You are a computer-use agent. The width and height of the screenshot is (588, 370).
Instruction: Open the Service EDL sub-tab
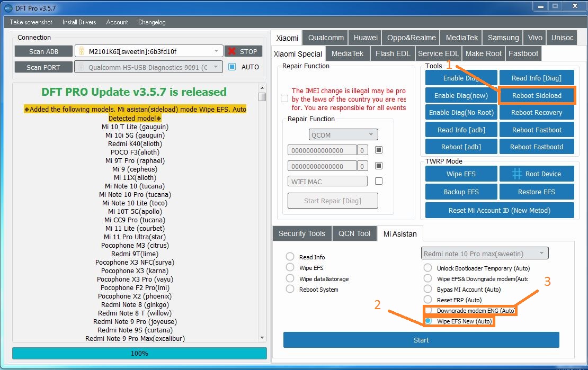click(x=438, y=53)
